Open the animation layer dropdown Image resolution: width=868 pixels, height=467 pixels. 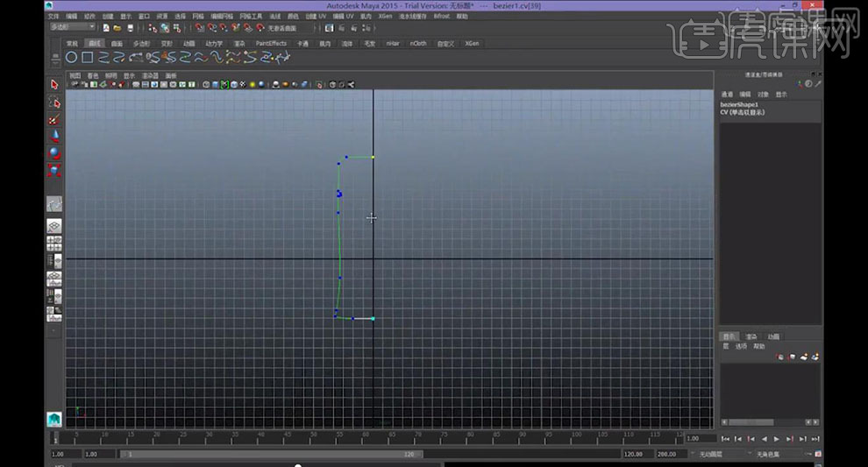[719, 454]
